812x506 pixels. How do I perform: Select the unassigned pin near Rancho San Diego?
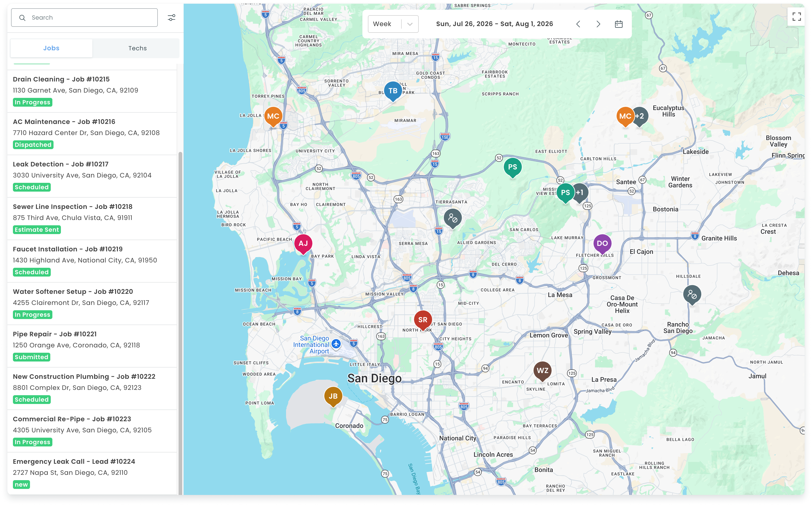[692, 295]
